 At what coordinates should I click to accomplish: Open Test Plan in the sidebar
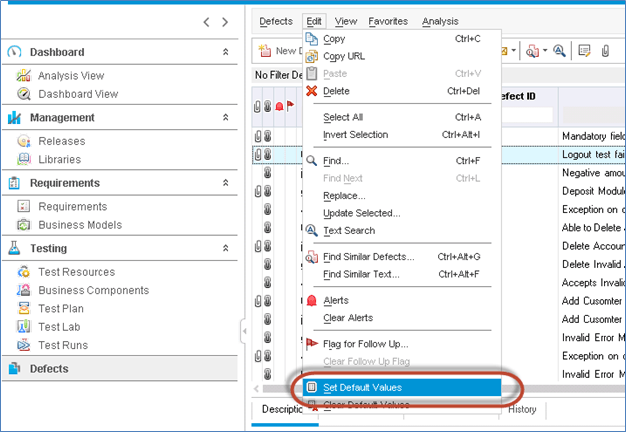point(62,309)
